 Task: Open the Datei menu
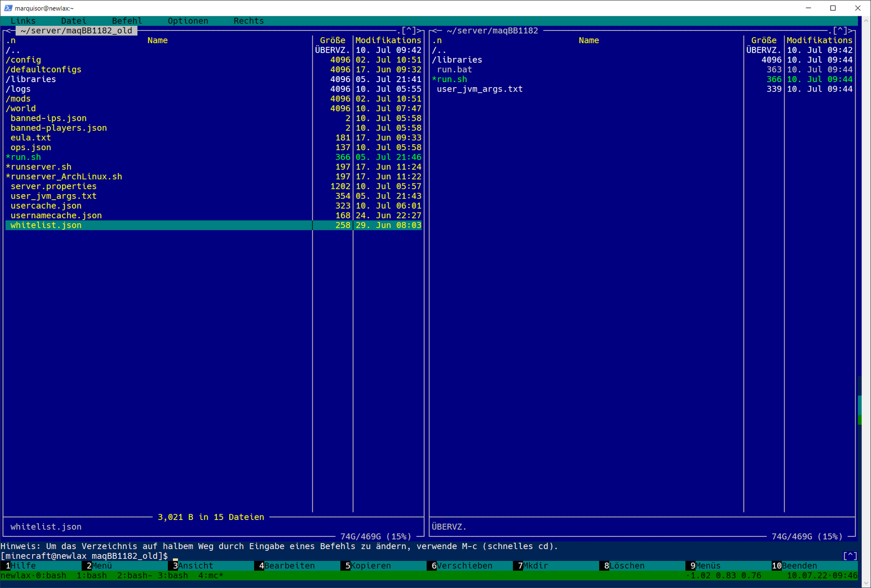point(73,21)
